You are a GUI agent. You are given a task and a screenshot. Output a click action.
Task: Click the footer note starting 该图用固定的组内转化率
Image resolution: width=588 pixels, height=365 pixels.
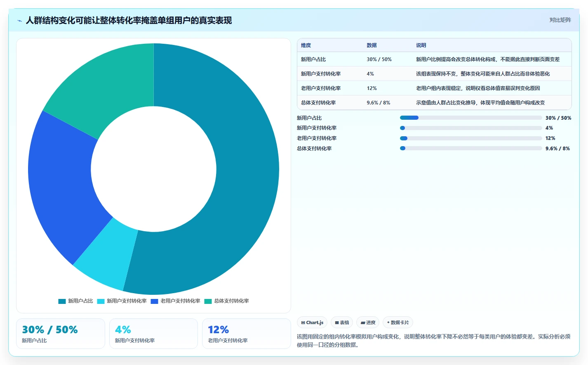(434, 341)
